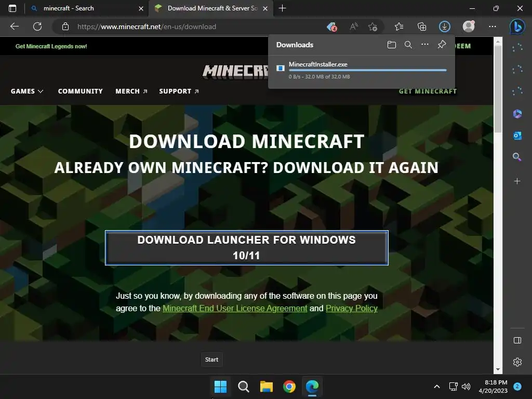Screen dimensions: 532x399
Task: Click Get Minecraft Legends now! banner
Action: [51, 46]
